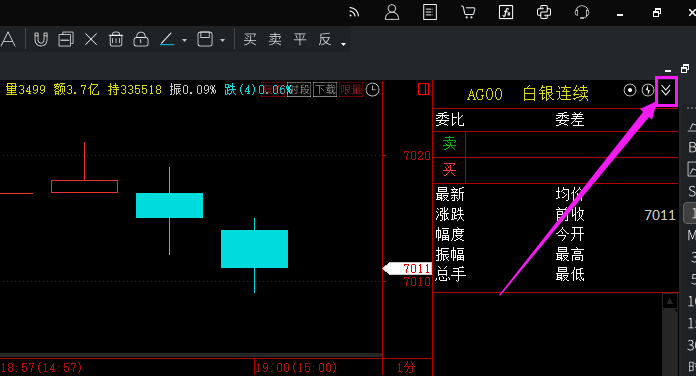The width and height of the screenshot is (696, 376).
Task: Open the user account icon
Action: (x=392, y=12)
